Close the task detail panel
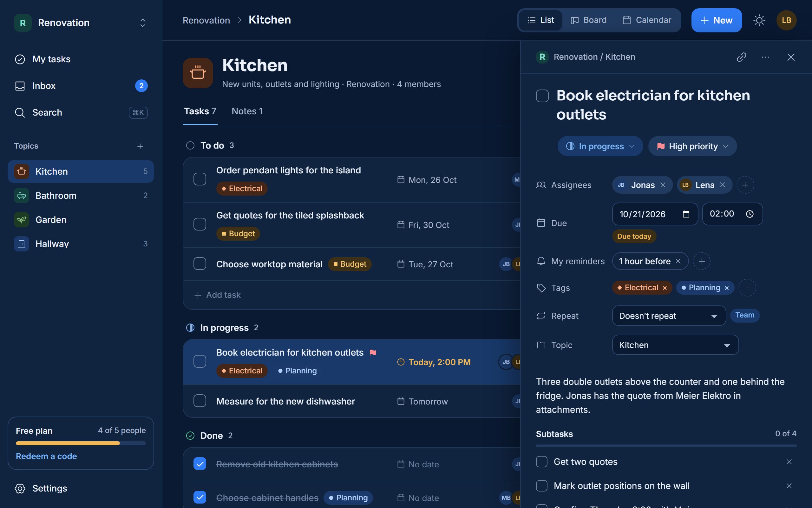The height and width of the screenshot is (508, 812). [791, 57]
